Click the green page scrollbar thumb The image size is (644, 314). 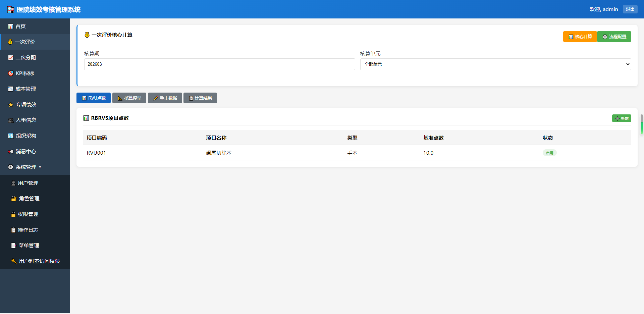coord(642,127)
